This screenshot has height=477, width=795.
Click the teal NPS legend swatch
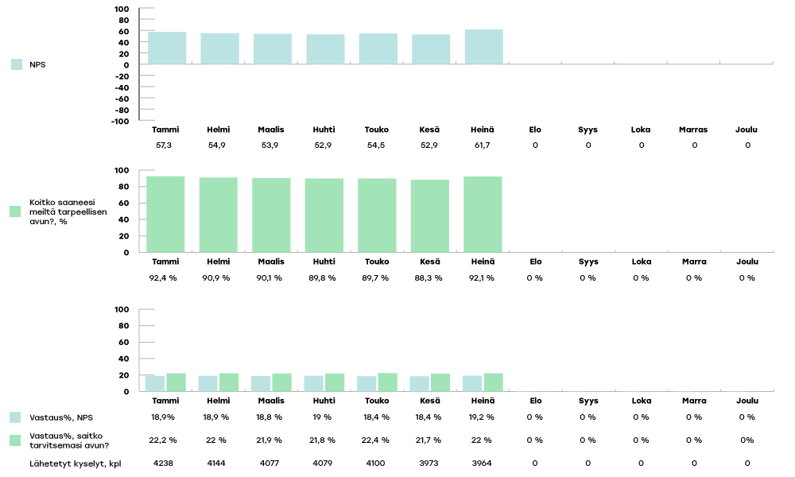point(16,65)
